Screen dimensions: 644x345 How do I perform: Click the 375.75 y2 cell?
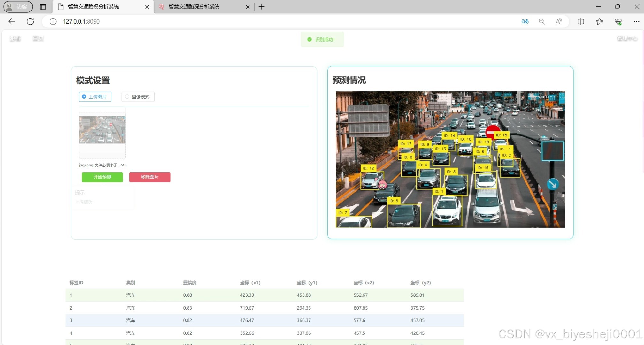[x=418, y=308]
